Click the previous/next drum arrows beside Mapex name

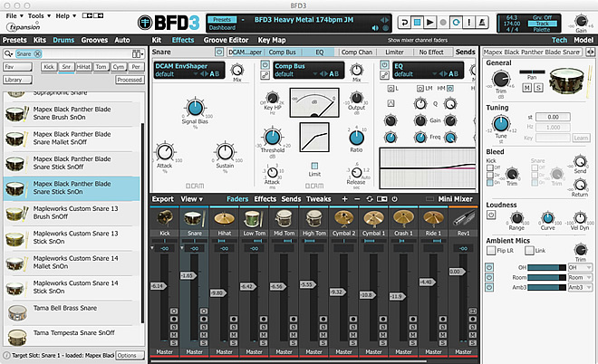click(590, 52)
